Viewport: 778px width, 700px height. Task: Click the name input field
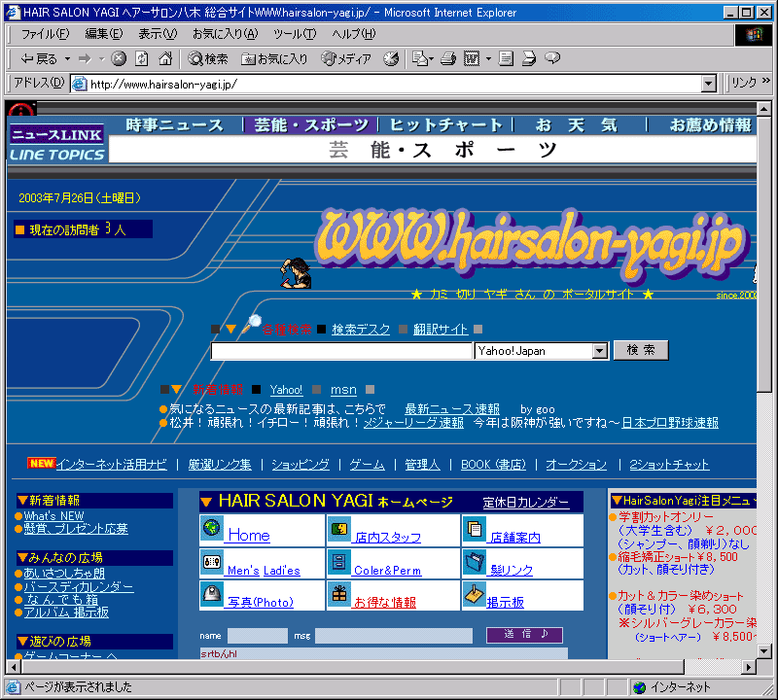[x=258, y=636]
